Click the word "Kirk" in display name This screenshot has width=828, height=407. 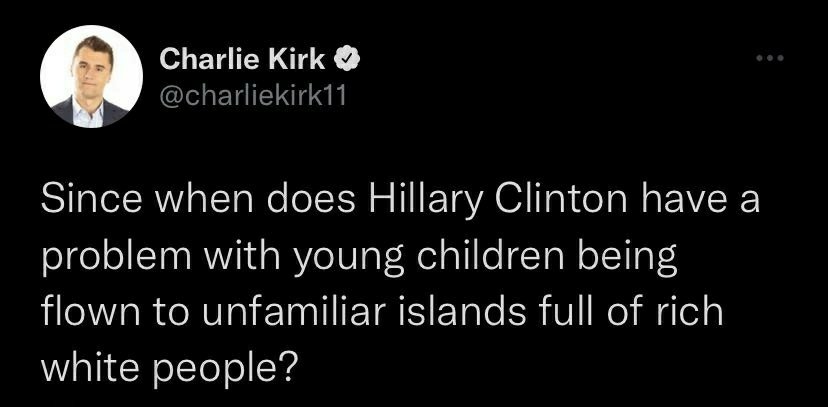(x=300, y=60)
